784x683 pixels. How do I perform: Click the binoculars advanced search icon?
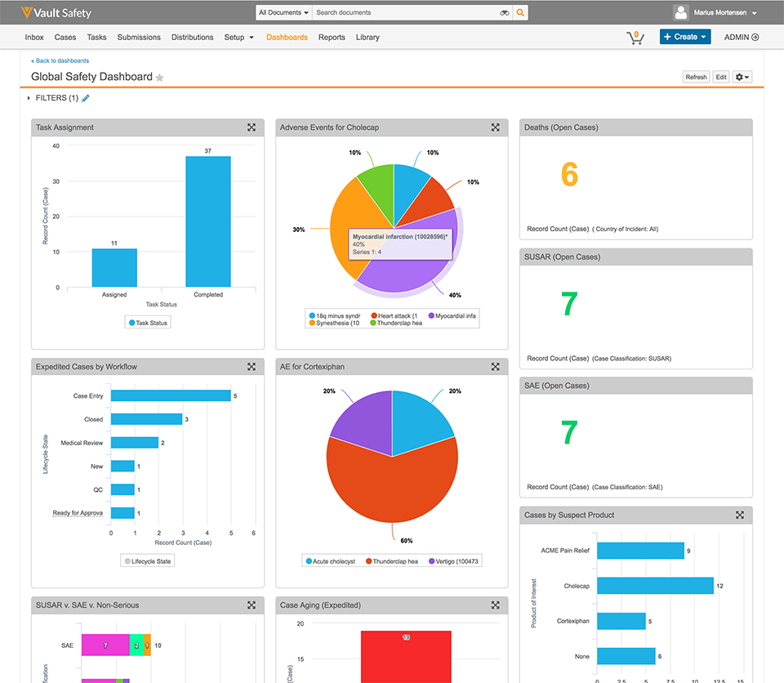(505, 13)
